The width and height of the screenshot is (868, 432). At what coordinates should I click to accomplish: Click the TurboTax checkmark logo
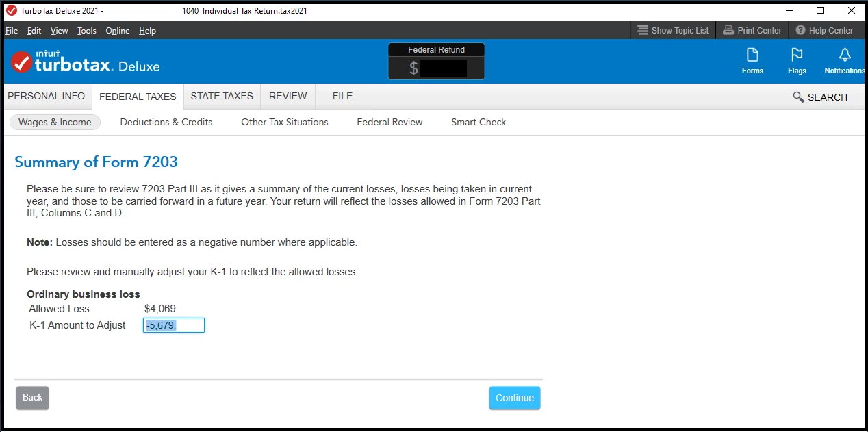pyautogui.click(x=22, y=63)
